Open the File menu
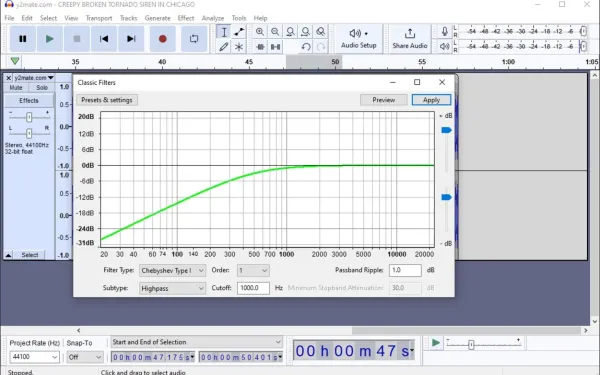600x375 pixels. pyautogui.click(x=9, y=18)
